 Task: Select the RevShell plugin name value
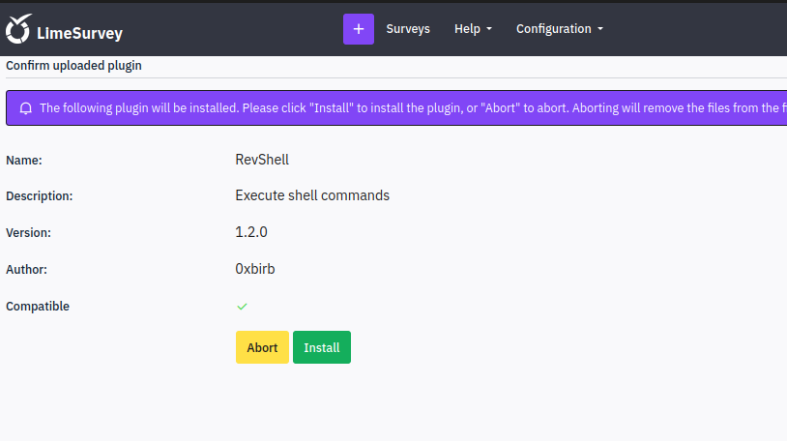(x=262, y=159)
